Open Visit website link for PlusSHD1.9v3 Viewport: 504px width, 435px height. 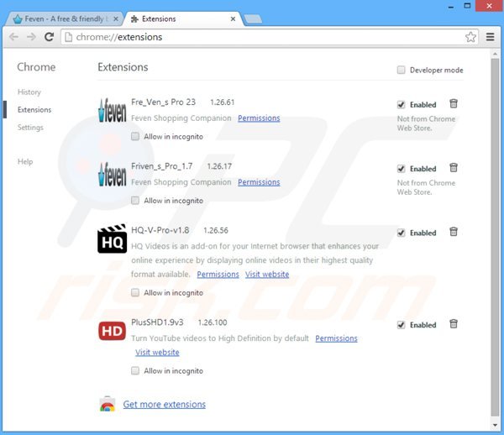tap(157, 352)
